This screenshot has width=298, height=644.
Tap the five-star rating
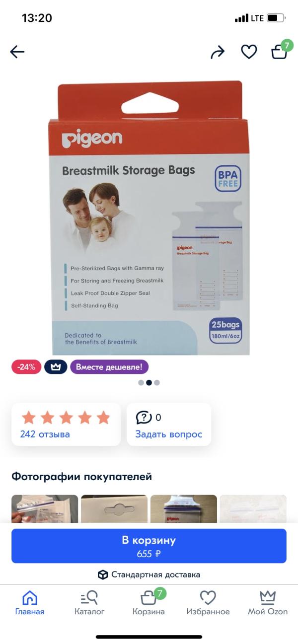click(x=66, y=417)
